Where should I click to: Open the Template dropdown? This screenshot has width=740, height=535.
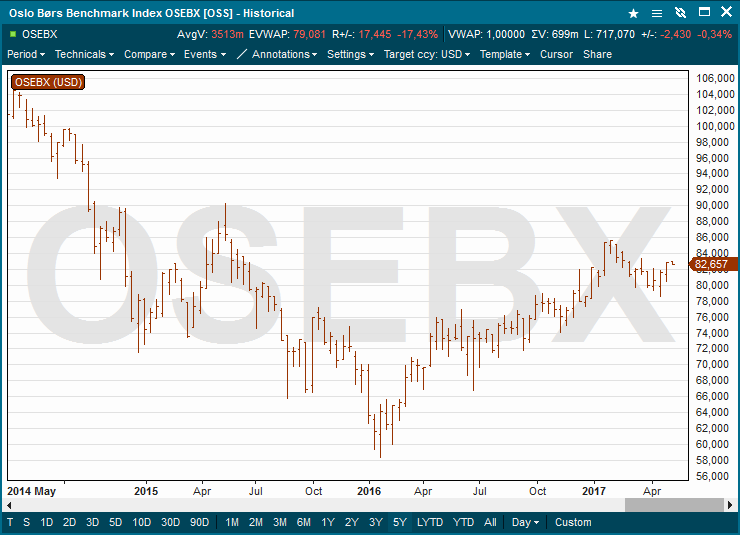point(505,54)
